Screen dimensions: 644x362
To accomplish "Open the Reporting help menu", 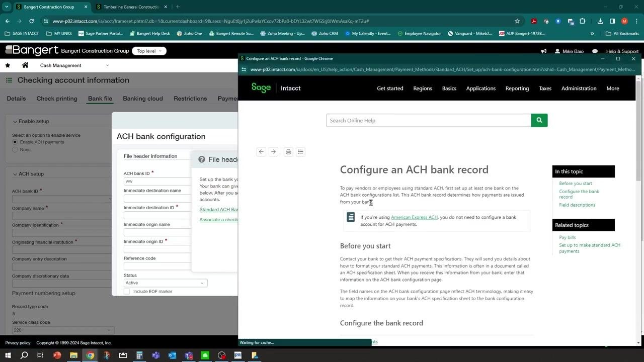I will (517, 88).
